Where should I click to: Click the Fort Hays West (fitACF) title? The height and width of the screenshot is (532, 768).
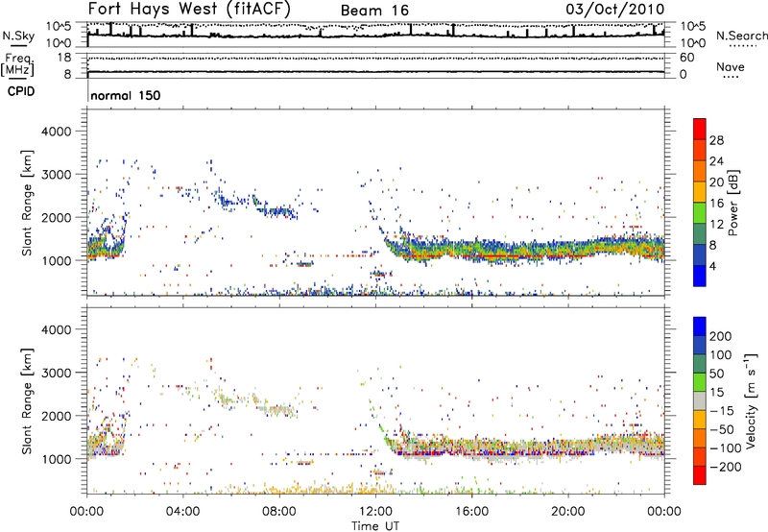point(189,9)
